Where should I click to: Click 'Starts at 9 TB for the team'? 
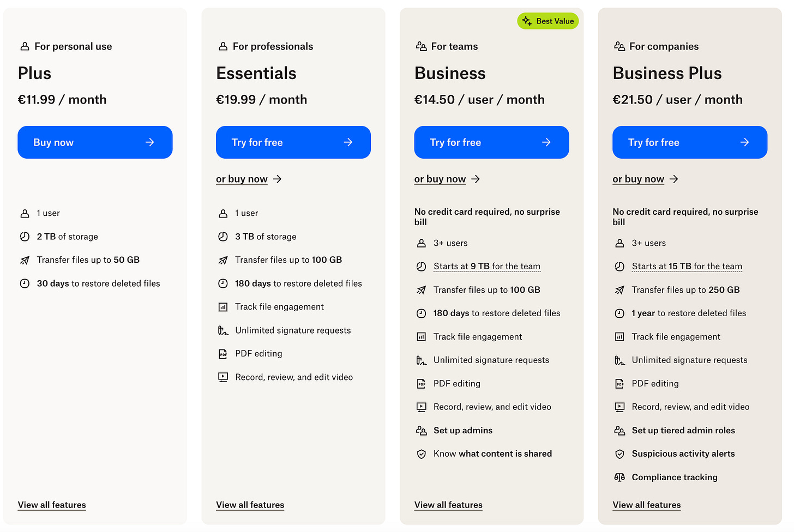click(487, 267)
